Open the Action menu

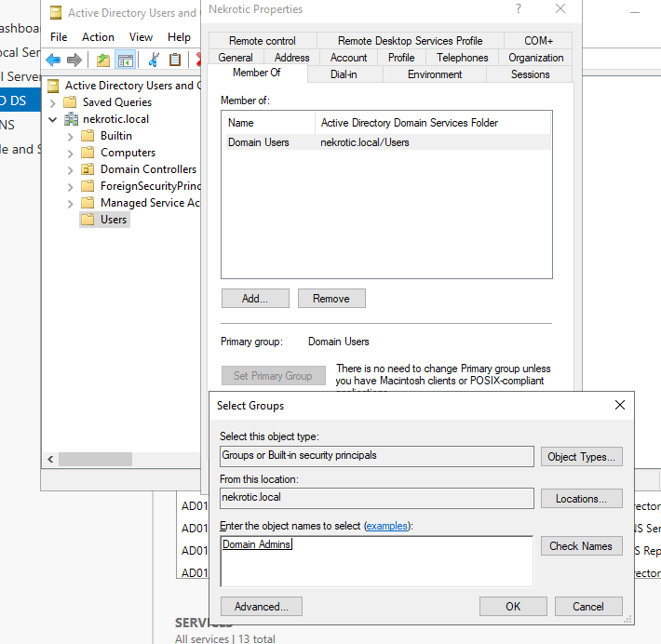pos(98,37)
